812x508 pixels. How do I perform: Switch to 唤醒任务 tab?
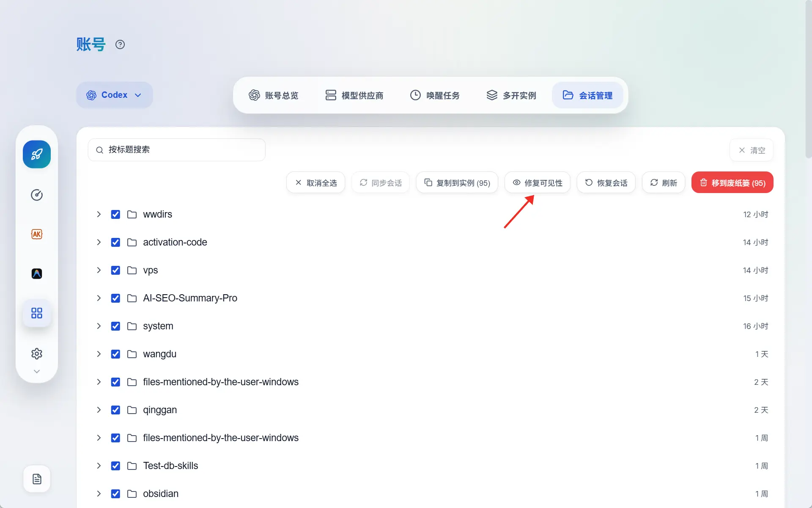tap(435, 95)
